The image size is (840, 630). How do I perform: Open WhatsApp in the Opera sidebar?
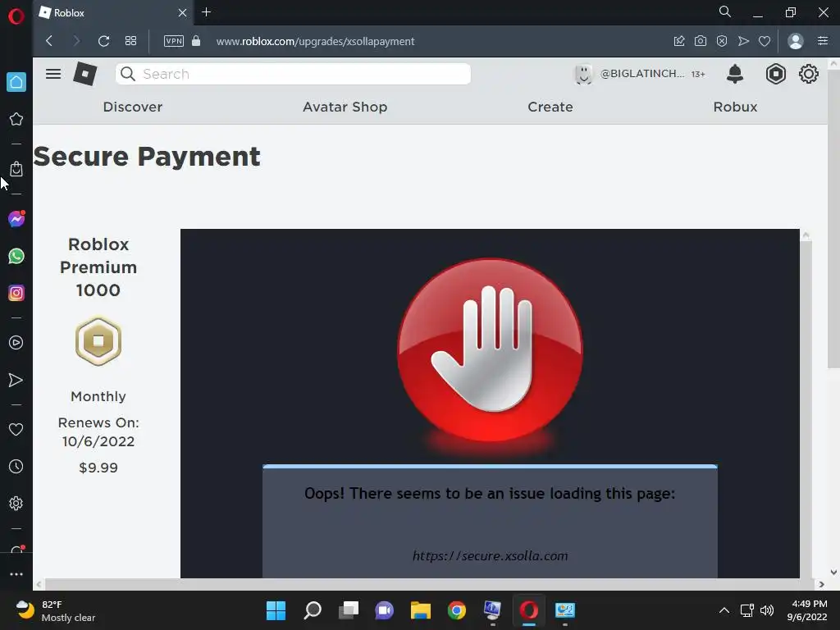[16, 256]
